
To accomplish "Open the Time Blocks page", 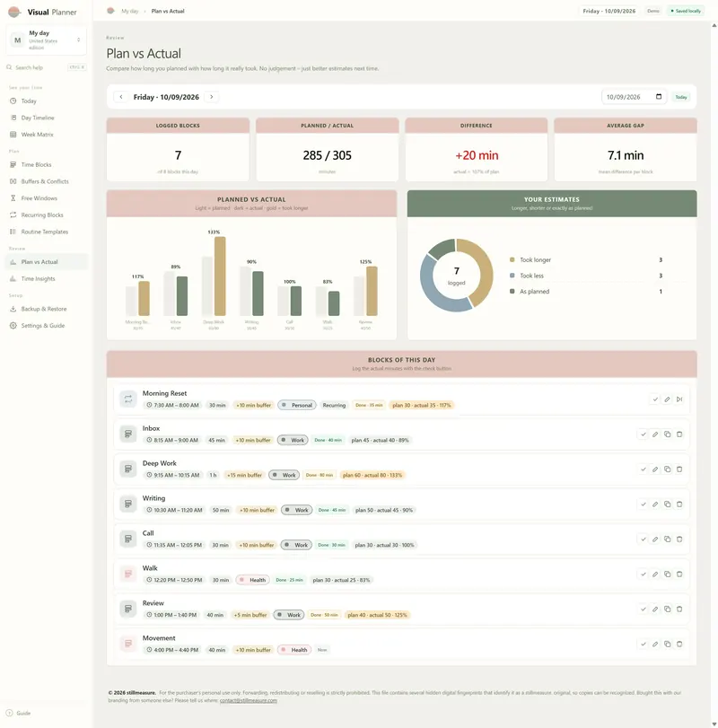I will 46,164.
